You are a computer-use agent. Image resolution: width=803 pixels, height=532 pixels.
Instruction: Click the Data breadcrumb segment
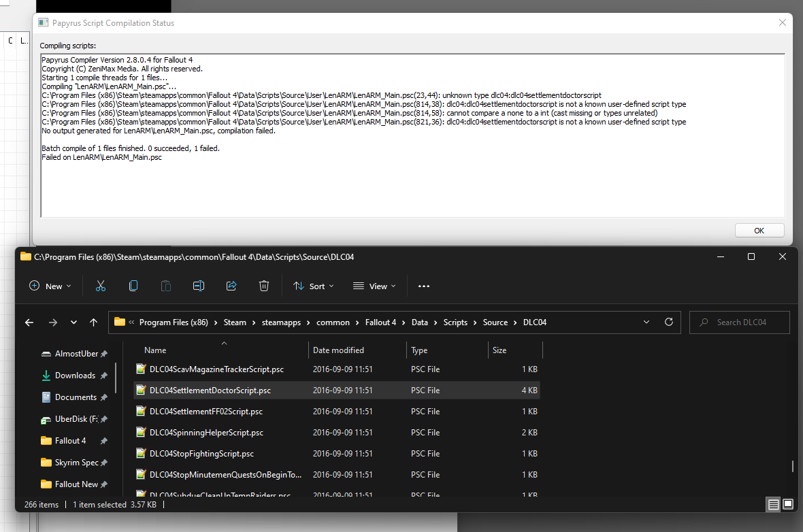tap(419, 322)
